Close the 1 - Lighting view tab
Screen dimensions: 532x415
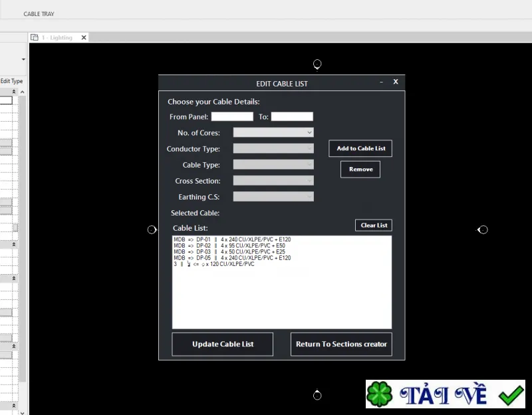click(x=84, y=38)
